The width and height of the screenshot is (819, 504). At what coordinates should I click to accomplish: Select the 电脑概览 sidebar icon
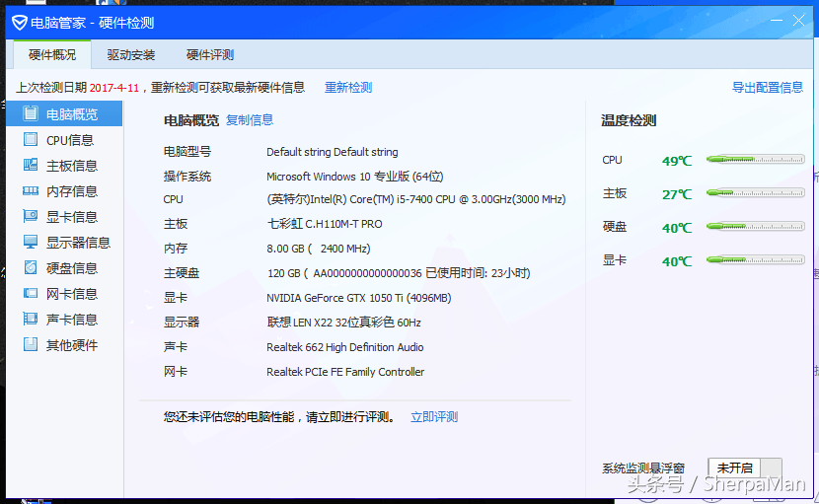pyautogui.click(x=31, y=113)
